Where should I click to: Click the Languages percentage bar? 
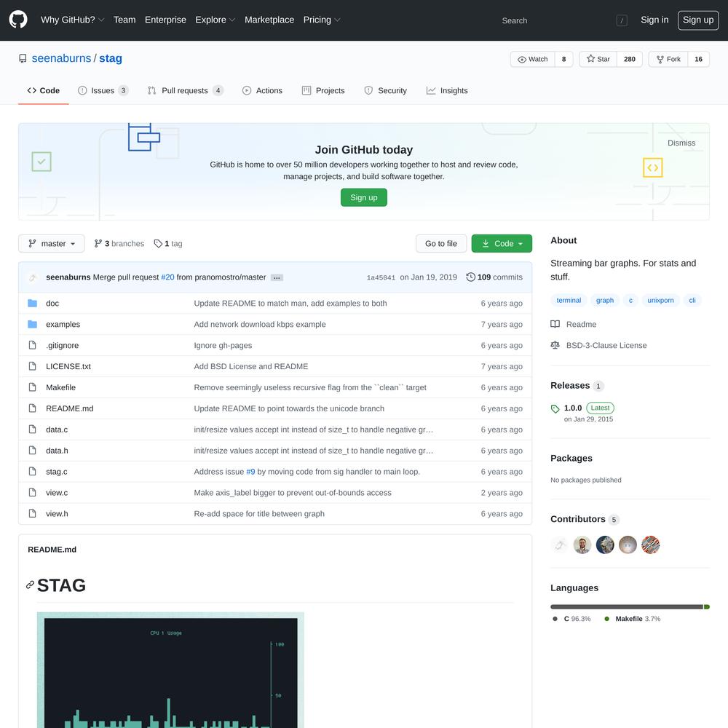click(630, 606)
